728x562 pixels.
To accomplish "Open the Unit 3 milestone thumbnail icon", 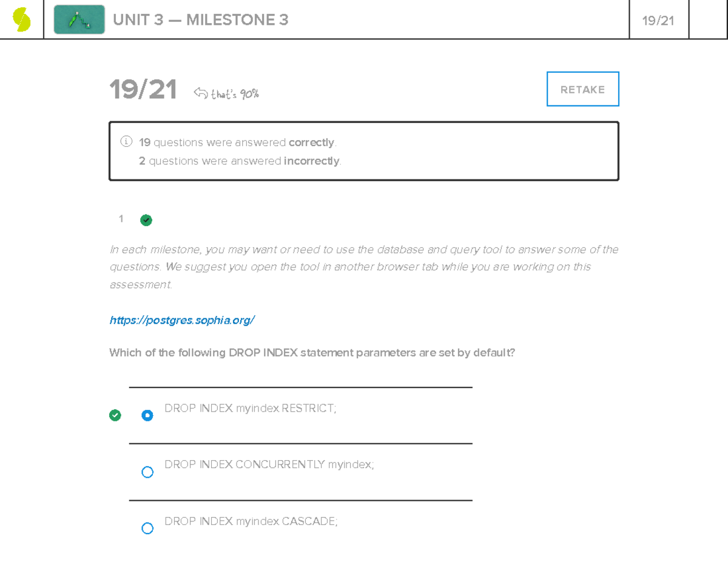I will pyautogui.click(x=79, y=20).
